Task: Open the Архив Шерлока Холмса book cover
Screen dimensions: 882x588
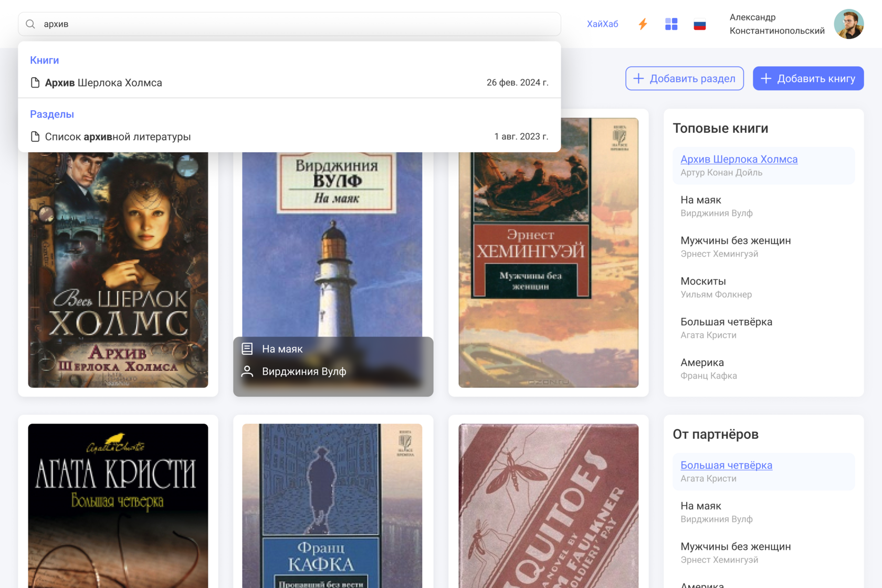Action: coord(118,270)
